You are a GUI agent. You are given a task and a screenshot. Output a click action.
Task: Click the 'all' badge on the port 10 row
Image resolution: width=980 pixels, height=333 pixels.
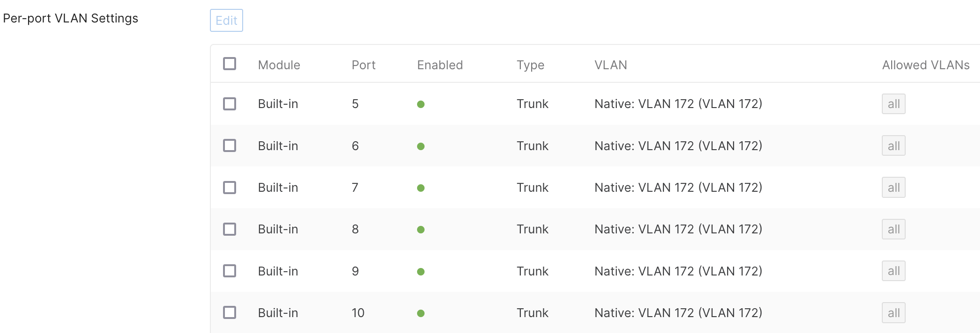pyautogui.click(x=894, y=312)
